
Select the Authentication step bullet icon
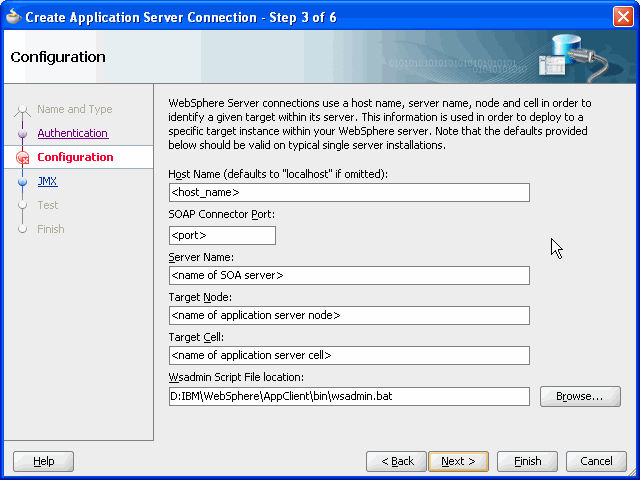(22, 134)
